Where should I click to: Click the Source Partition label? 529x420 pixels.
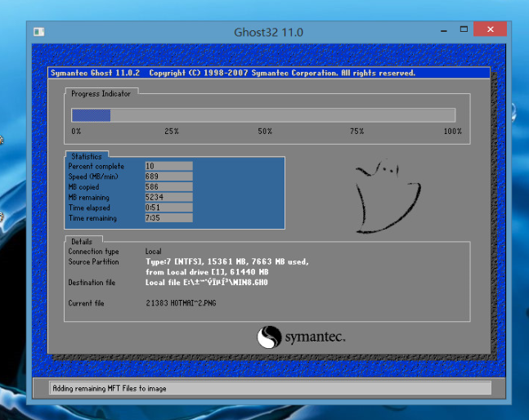[x=93, y=262]
